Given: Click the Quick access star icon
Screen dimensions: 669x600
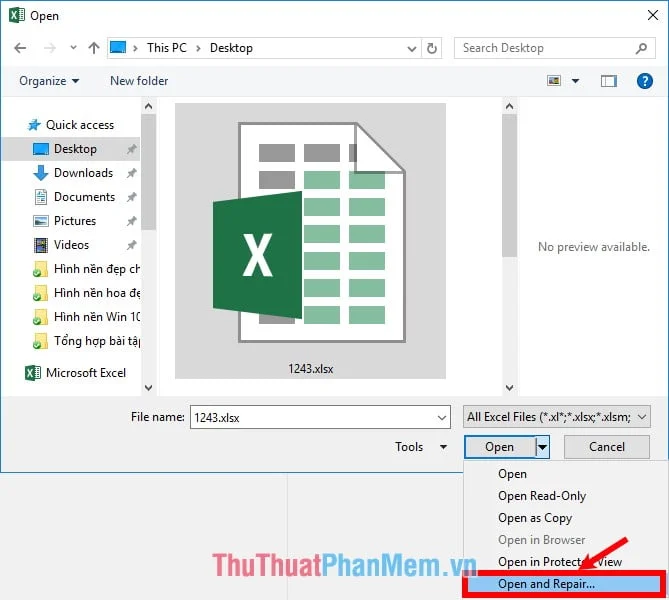Looking at the screenshot, I should (34, 125).
